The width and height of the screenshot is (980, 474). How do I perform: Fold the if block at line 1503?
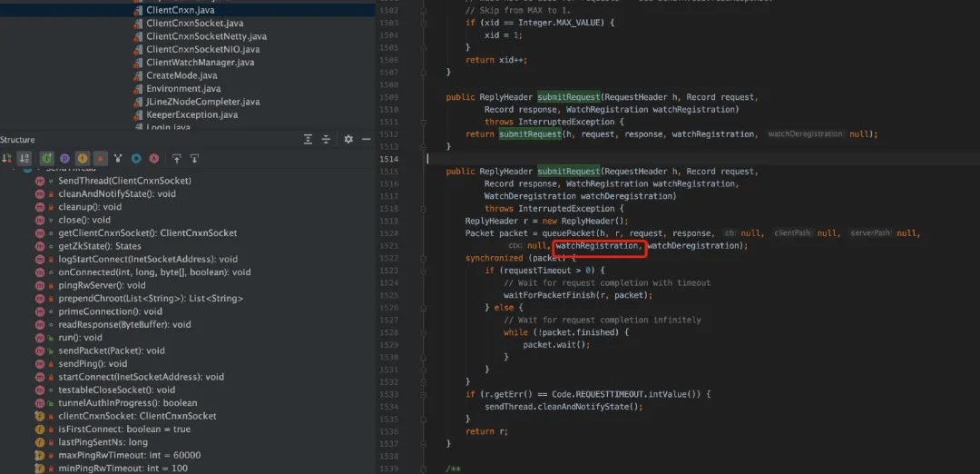pos(423,23)
